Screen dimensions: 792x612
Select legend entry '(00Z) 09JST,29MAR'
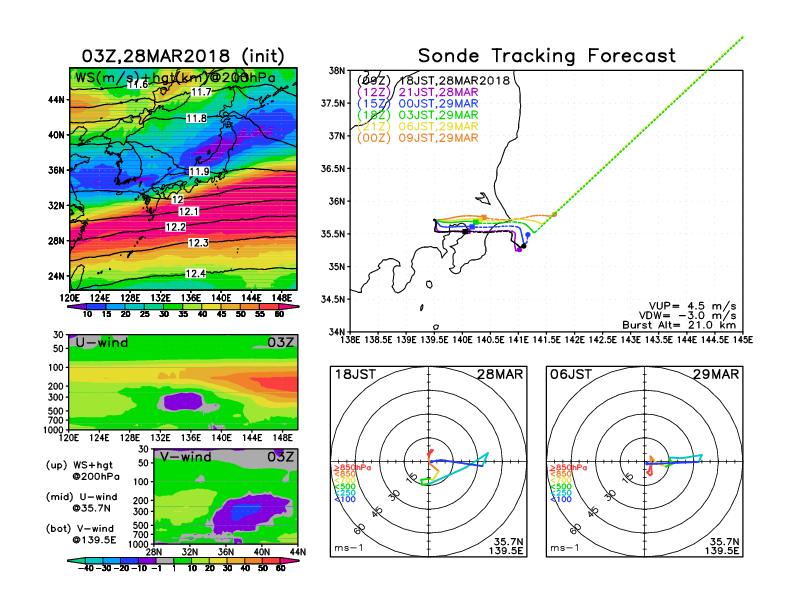417,138
